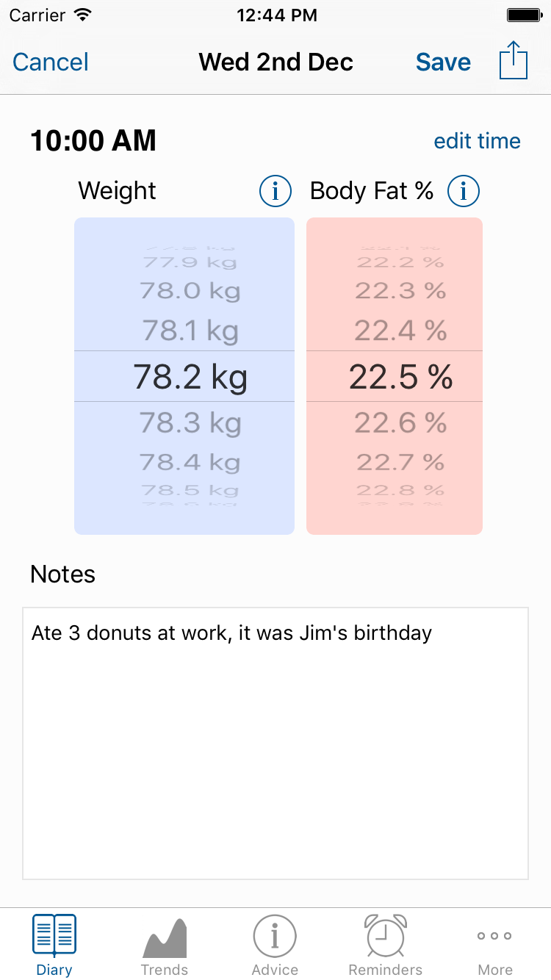Open Weight info icon
551x980 pixels.
click(275, 191)
